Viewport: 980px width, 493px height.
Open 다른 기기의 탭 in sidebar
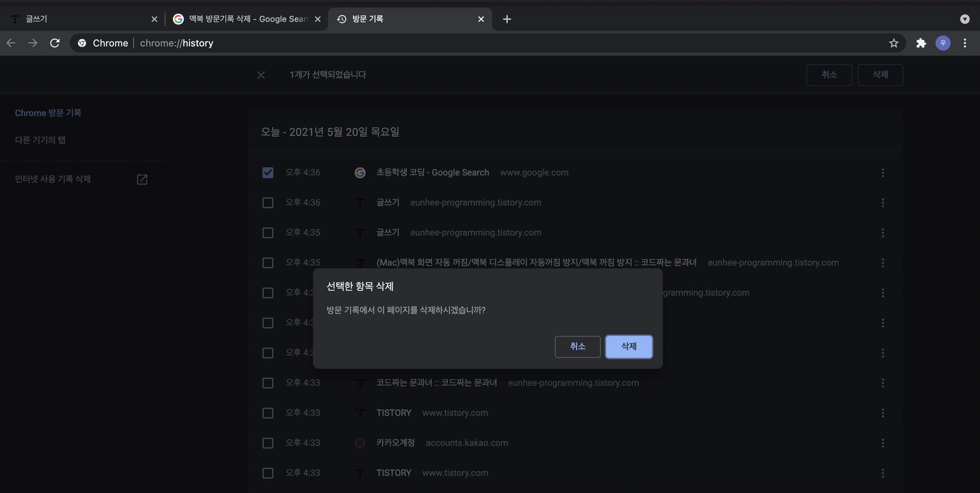coord(40,140)
